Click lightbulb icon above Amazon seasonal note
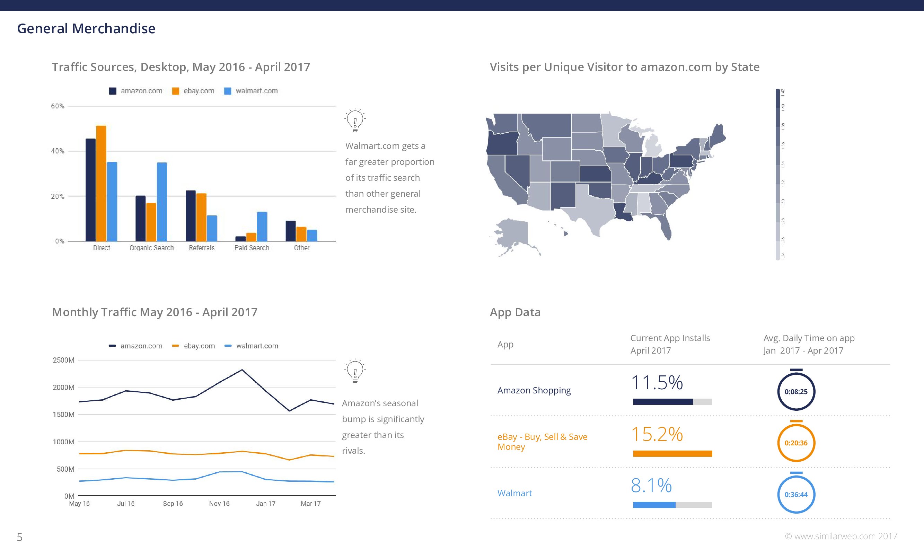This screenshot has height=560, width=924. [x=355, y=371]
